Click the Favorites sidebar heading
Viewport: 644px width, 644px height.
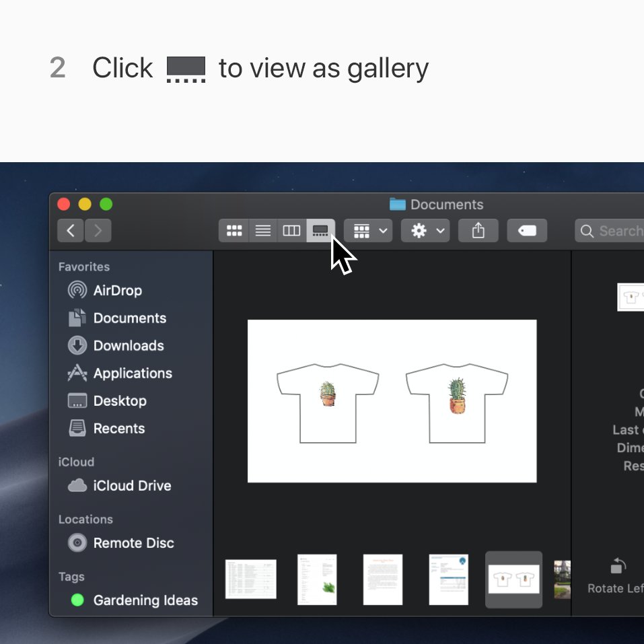[x=84, y=266]
